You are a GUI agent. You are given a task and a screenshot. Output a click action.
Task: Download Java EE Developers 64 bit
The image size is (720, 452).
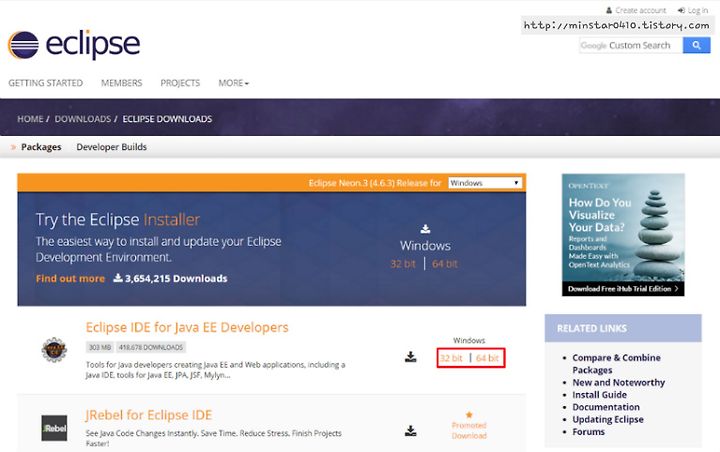coord(487,358)
